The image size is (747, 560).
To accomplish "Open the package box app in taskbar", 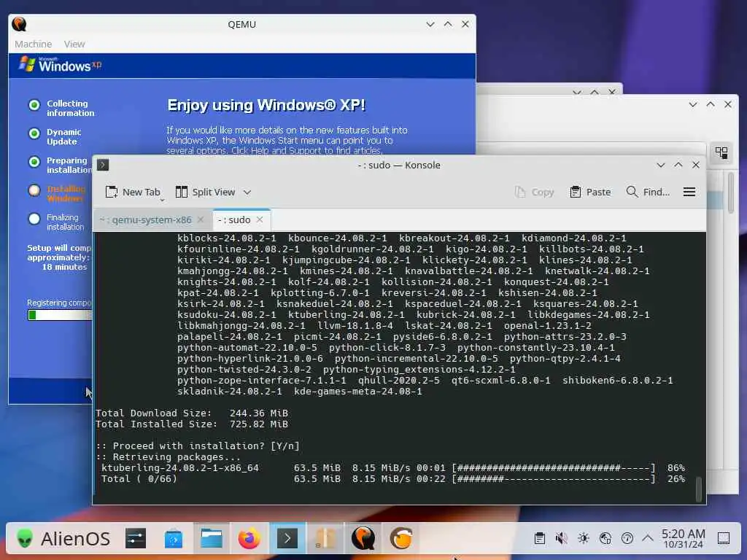I will point(325,539).
